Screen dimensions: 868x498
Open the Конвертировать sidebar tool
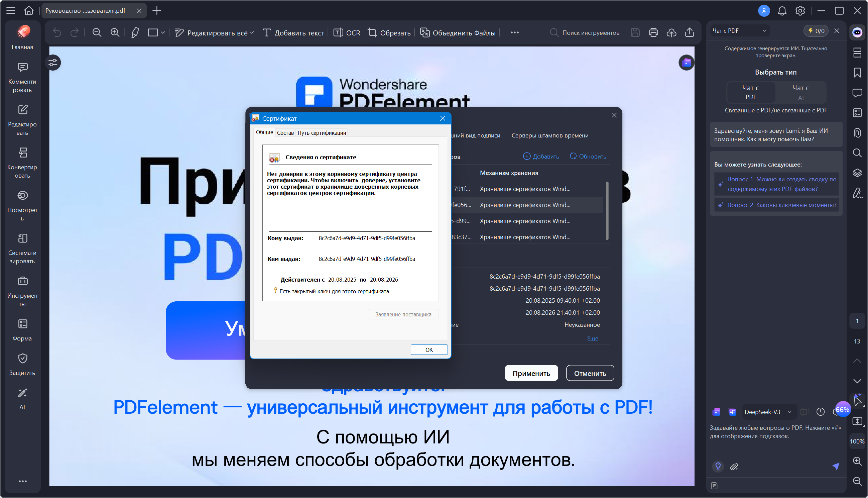[x=22, y=163]
